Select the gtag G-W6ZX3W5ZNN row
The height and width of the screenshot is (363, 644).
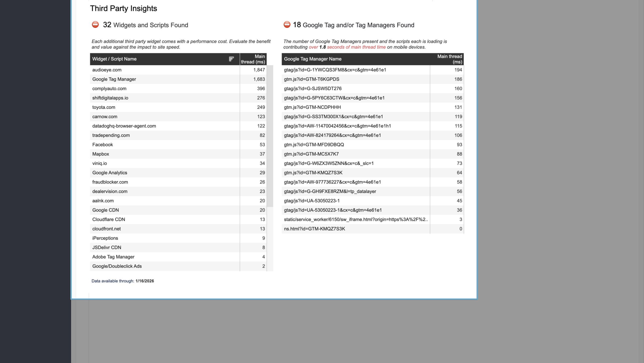(373, 163)
